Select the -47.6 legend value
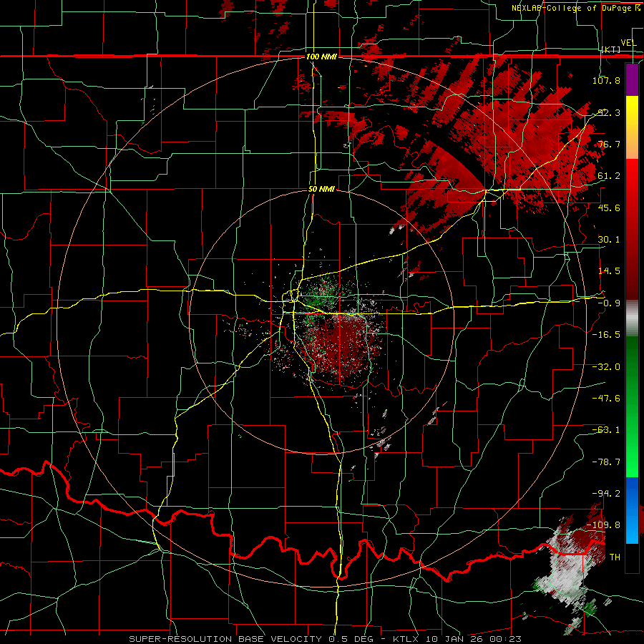 tap(606, 399)
